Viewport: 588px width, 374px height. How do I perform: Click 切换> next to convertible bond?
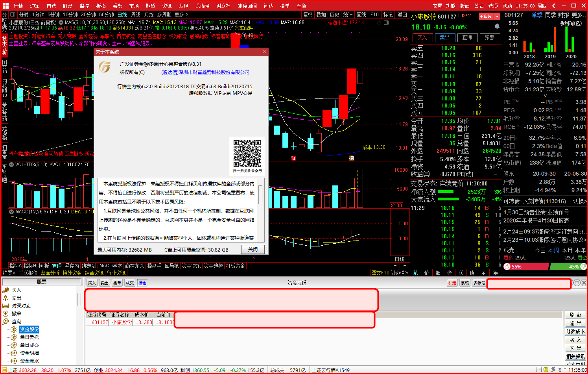(580, 201)
